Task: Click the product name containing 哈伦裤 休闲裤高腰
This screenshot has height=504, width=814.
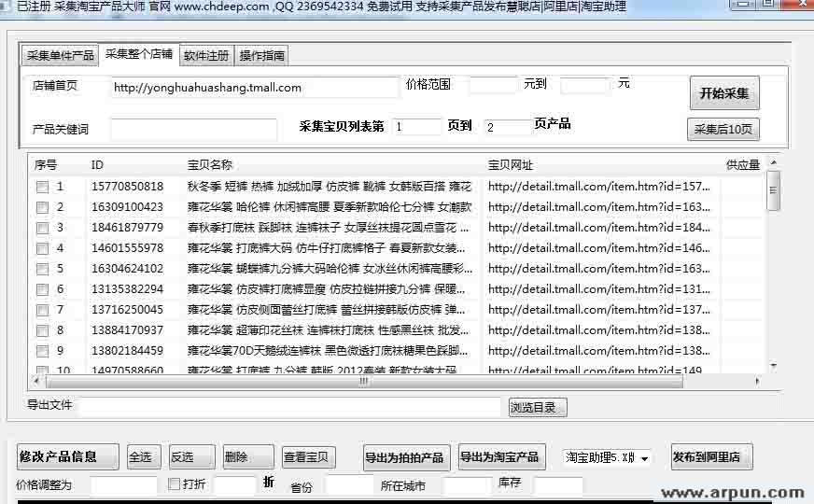Action: click(330, 207)
